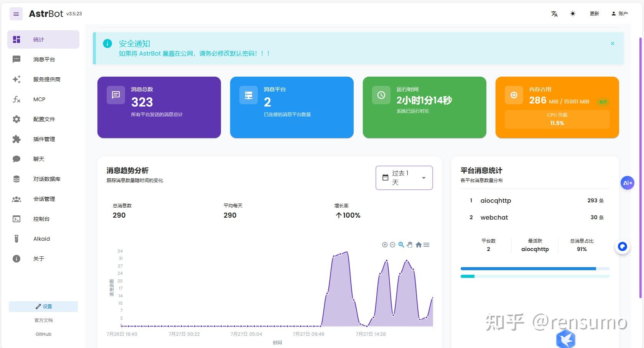The height and width of the screenshot is (348, 644).
Task: Open 统计 dashboard in sidebar
Action: tap(43, 39)
